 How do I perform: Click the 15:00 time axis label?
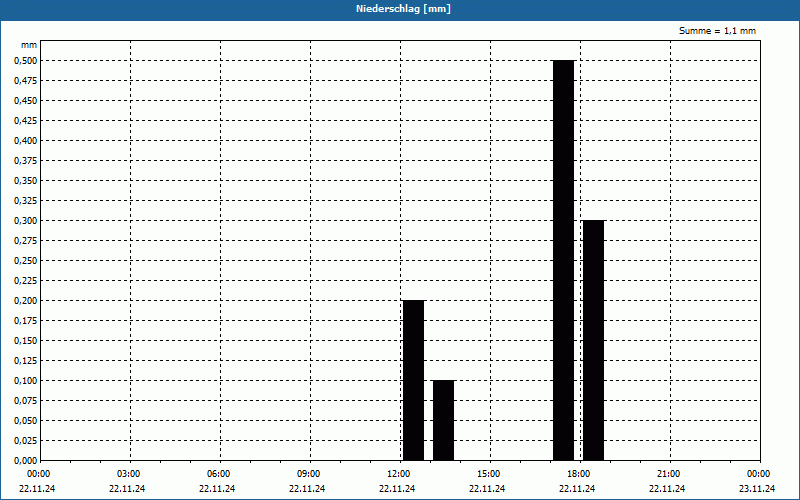(x=491, y=474)
